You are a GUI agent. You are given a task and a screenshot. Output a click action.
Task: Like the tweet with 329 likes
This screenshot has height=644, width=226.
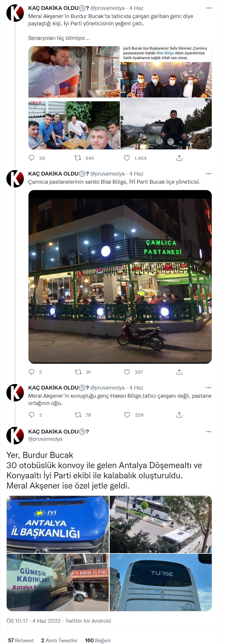[x=127, y=415]
